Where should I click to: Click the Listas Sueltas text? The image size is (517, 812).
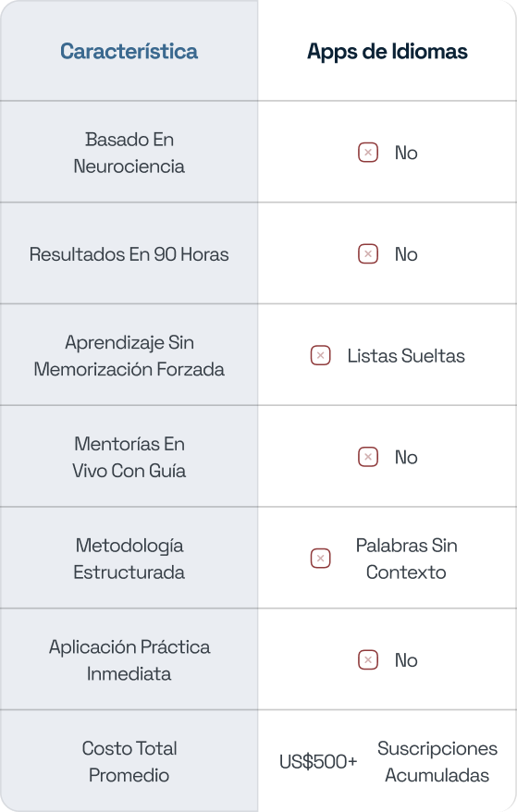coord(406,356)
